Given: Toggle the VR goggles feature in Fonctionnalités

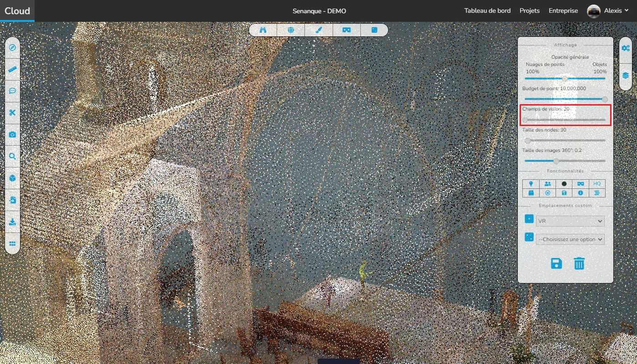Looking at the screenshot, I should [580, 184].
